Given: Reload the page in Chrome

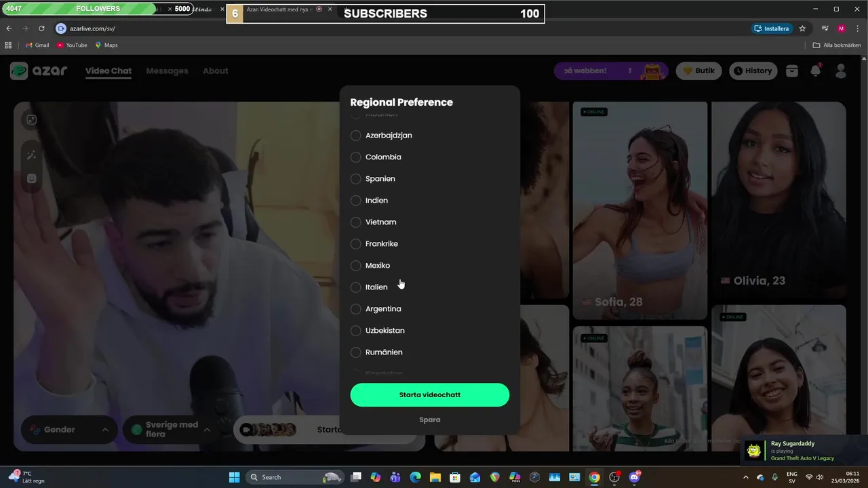Looking at the screenshot, I should [x=41, y=28].
